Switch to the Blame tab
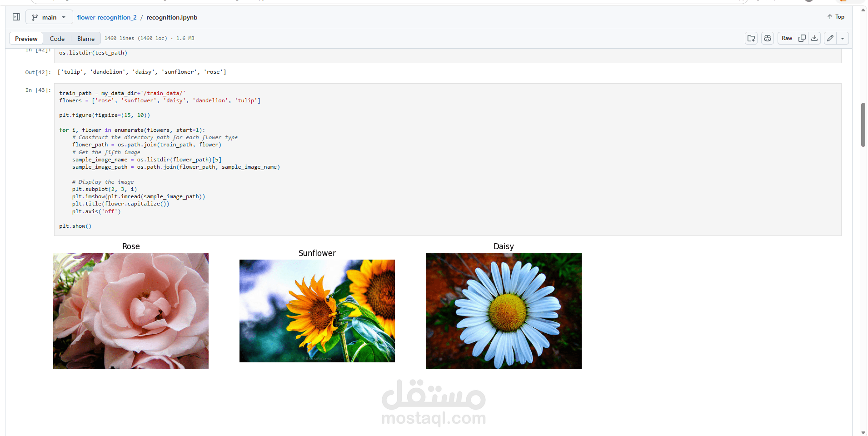The image size is (868, 436). [x=85, y=38]
